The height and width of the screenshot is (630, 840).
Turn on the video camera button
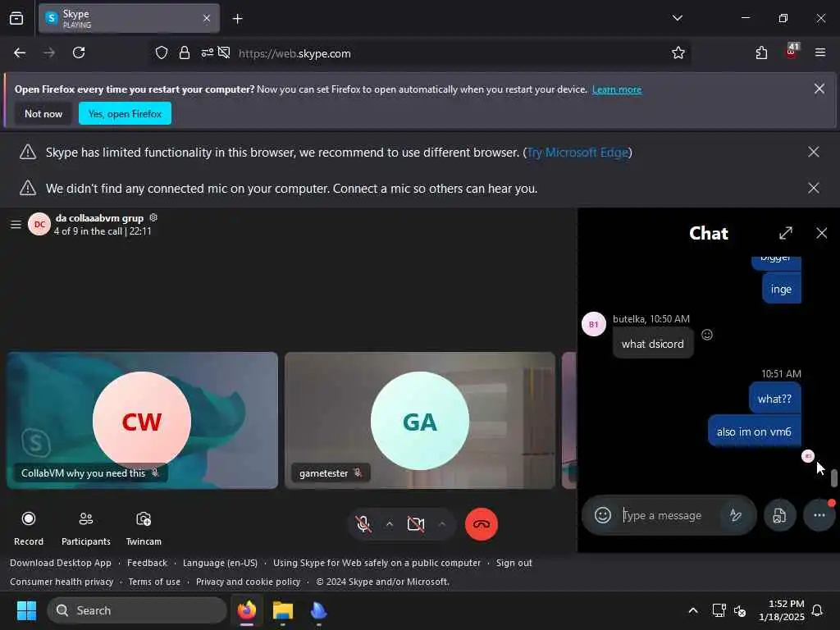(416, 524)
